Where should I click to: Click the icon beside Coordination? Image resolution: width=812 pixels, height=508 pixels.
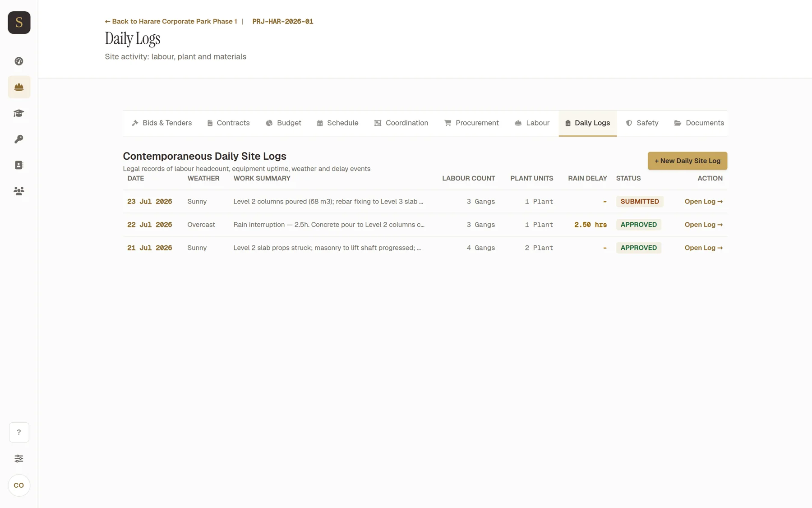tap(378, 123)
